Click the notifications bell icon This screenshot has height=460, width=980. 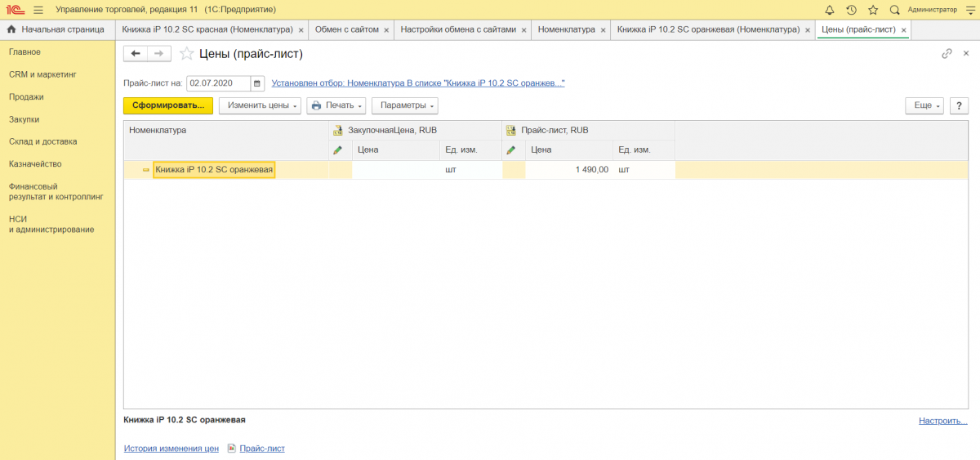tap(830, 10)
